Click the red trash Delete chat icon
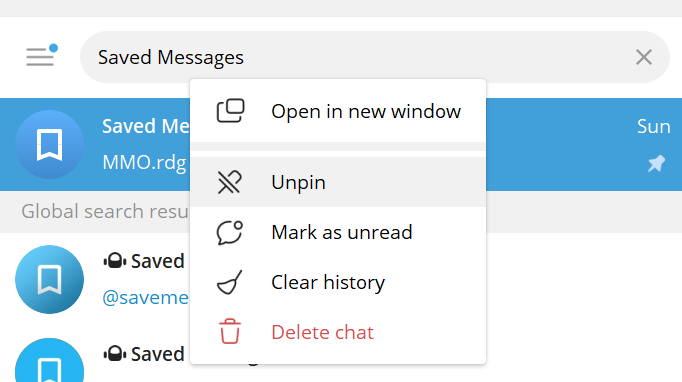Image resolution: width=682 pixels, height=382 pixels. tap(230, 332)
